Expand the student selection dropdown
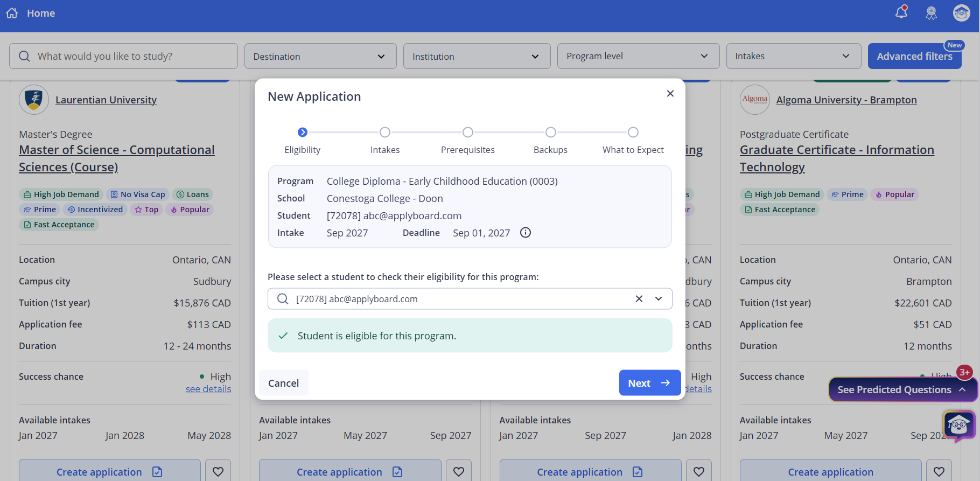This screenshot has width=980, height=481. pos(659,299)
